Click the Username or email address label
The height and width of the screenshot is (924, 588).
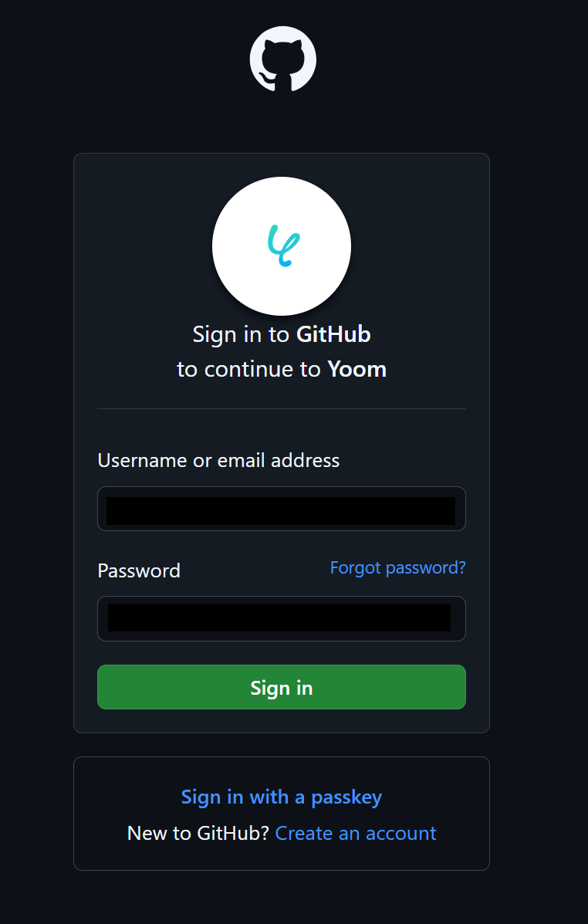pyautogui.click(x=218, y=460)
